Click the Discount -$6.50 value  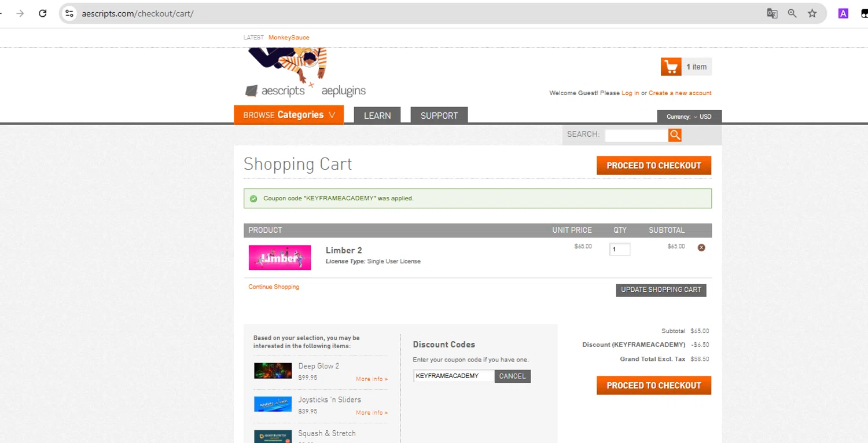point(700,345)
